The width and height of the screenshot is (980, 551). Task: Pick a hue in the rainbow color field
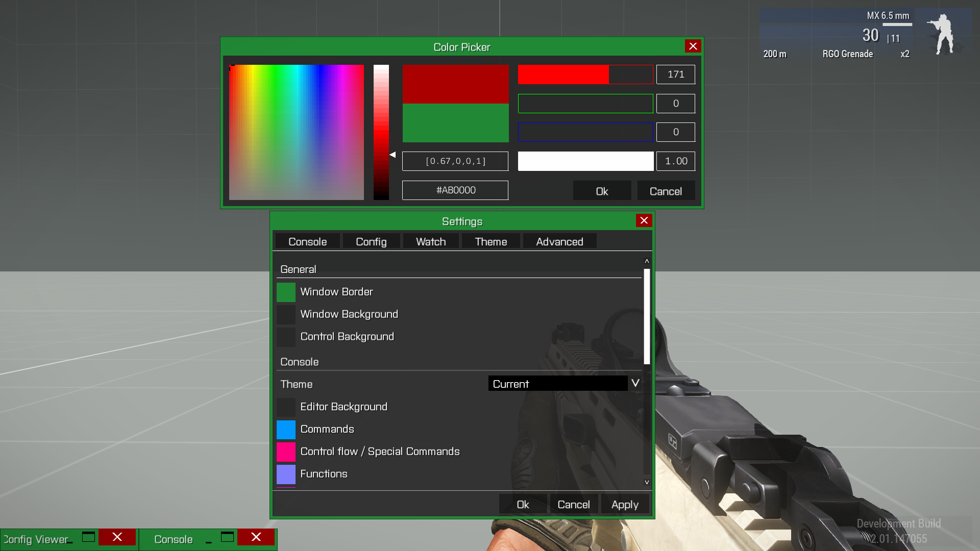[x=297, y=132]
